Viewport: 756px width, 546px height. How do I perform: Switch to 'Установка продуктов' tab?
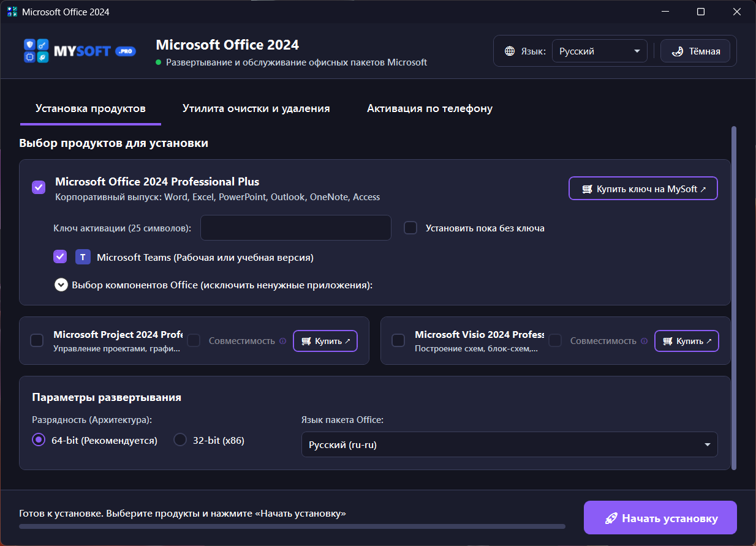(x=91, y=108)
